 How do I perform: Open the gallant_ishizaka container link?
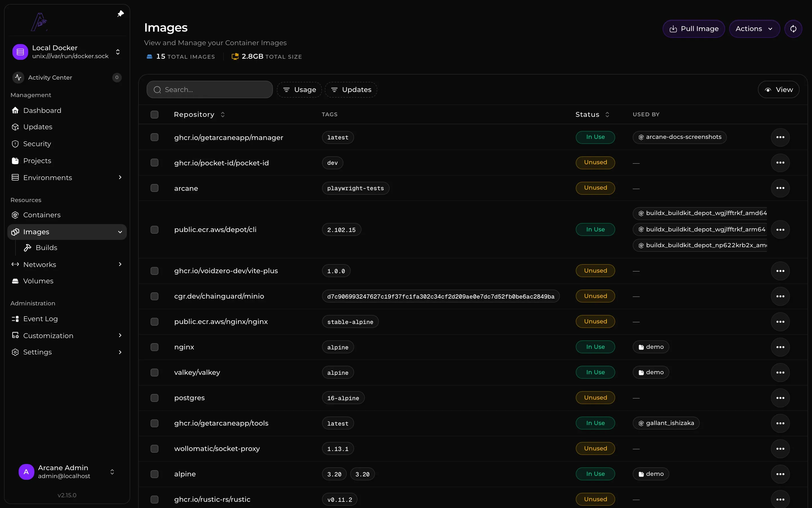666,423
